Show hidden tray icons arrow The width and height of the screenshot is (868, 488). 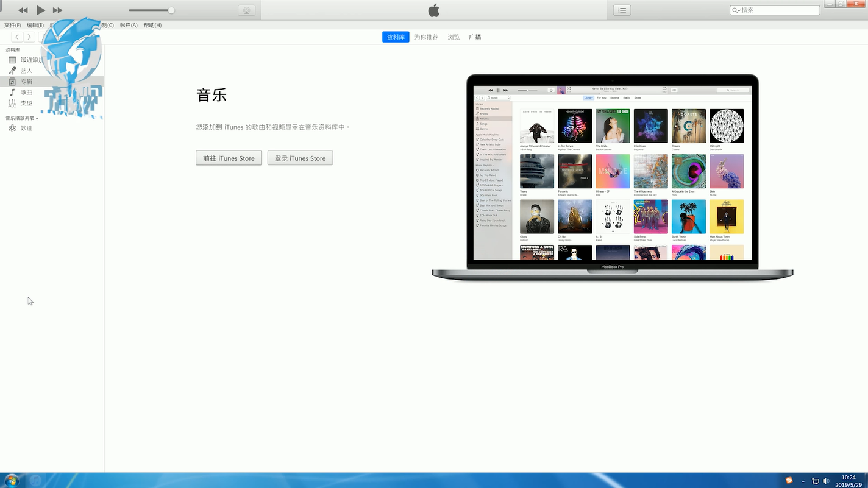[x=803, y=481]
